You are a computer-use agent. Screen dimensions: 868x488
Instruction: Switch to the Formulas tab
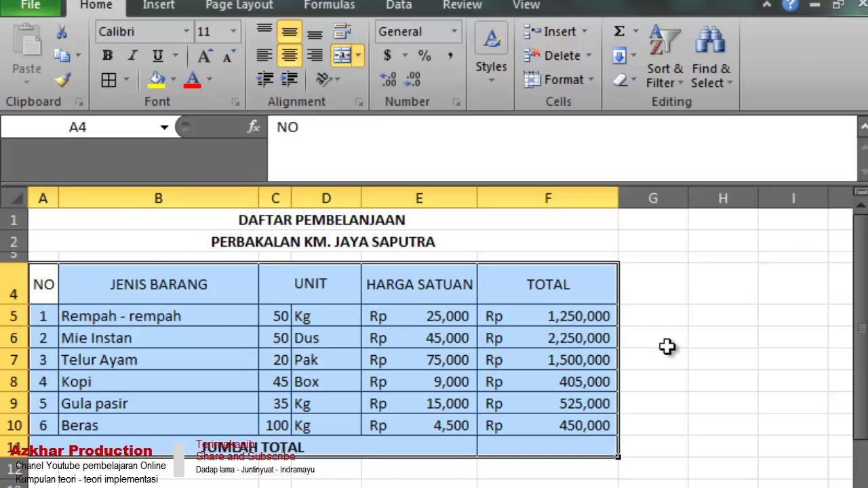(329, 5)
